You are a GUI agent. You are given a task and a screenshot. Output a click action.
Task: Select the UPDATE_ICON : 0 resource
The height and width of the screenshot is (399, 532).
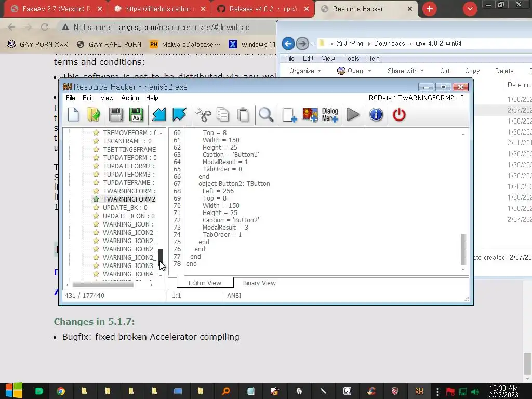pos(129,216)
